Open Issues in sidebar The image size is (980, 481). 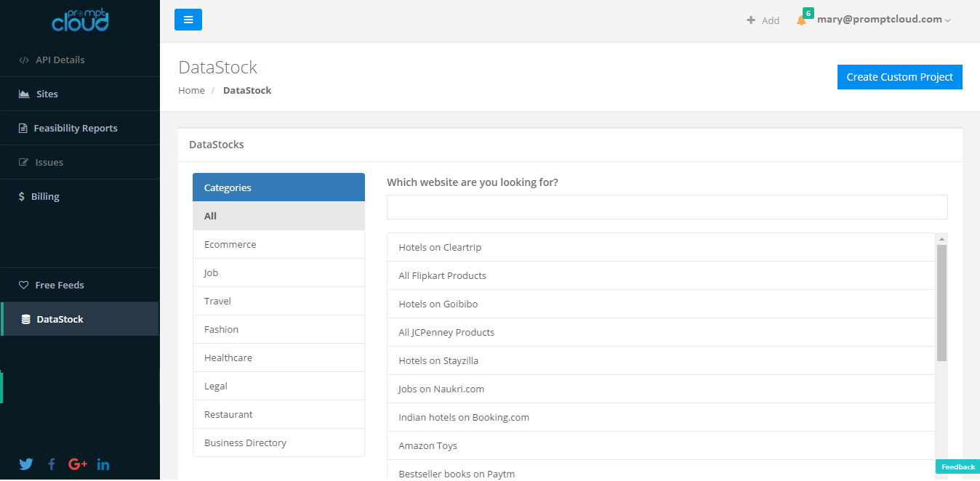click(x=80, y=162)
